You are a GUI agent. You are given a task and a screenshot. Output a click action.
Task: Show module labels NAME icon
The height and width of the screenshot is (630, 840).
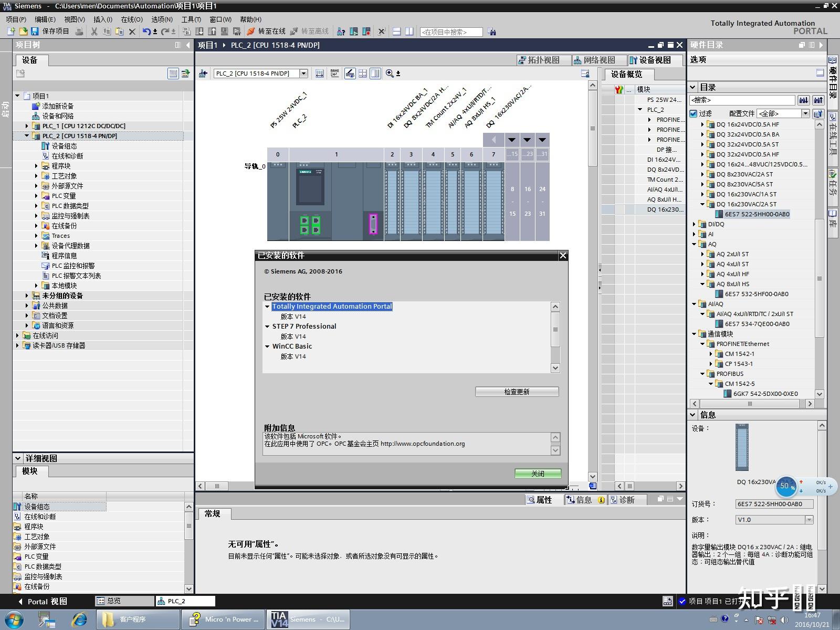(x=334, y=73)
